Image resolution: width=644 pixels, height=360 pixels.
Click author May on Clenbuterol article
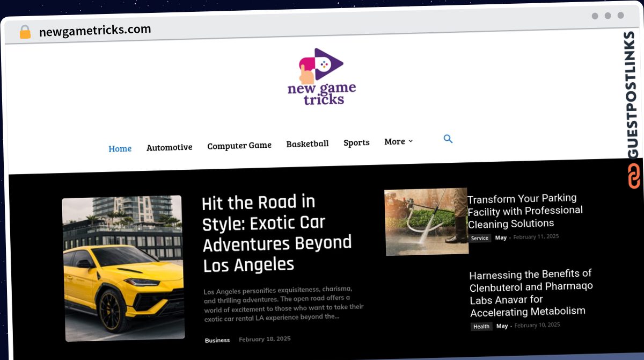[x=502, y=326]
